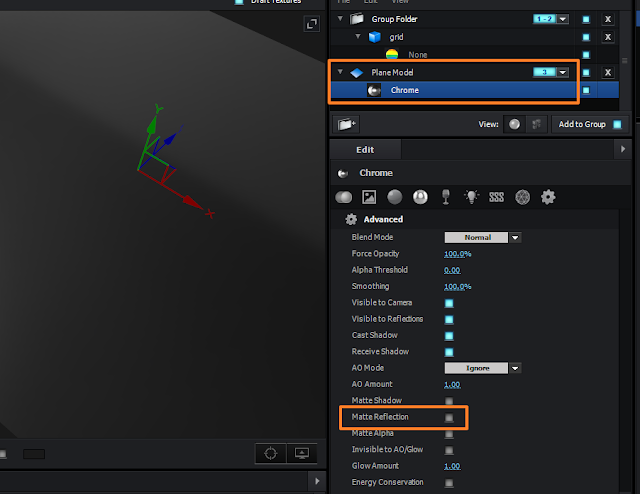Click the viewport pop-out window icon

[312, 24]
